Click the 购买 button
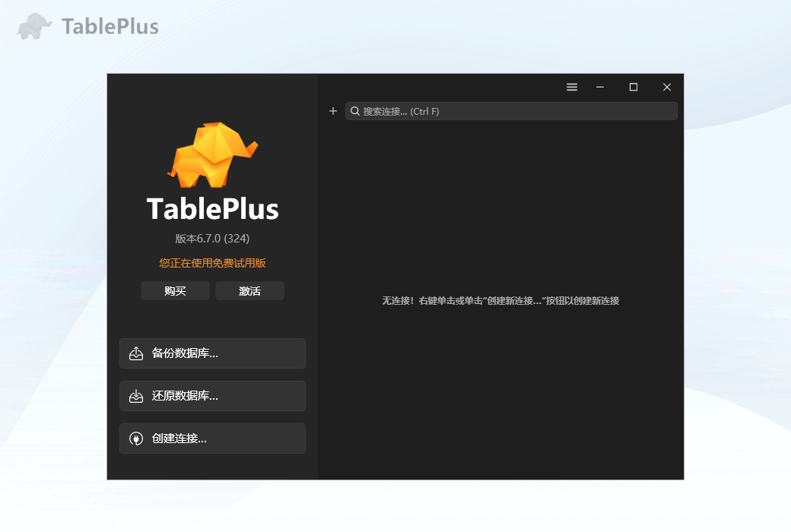 click(175, 290)
